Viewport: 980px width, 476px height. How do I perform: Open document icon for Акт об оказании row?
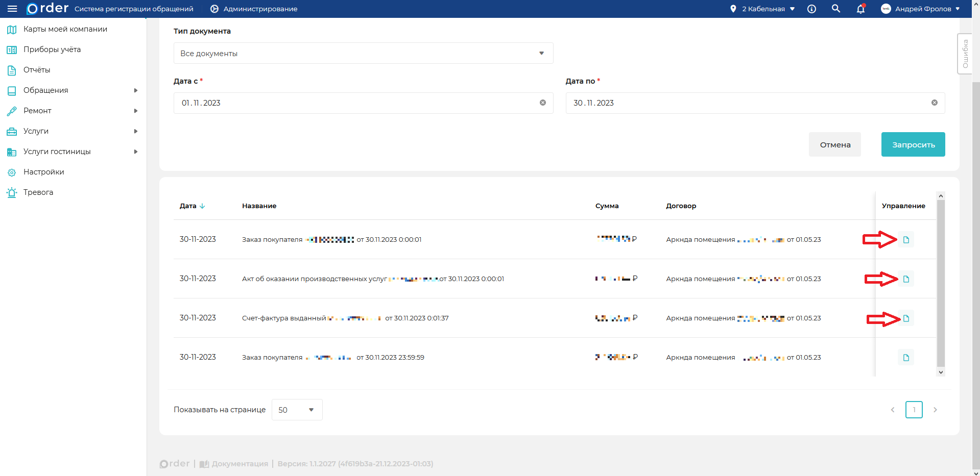(906, 279)
